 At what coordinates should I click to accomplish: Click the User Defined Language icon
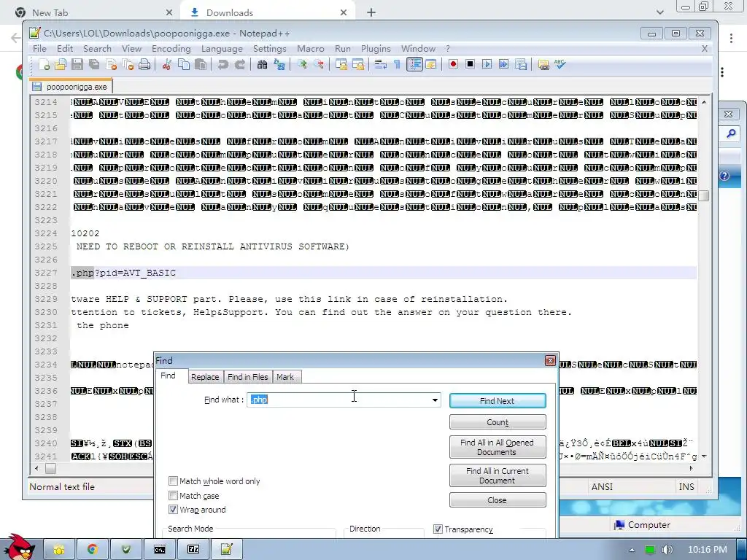coord(430,64)
